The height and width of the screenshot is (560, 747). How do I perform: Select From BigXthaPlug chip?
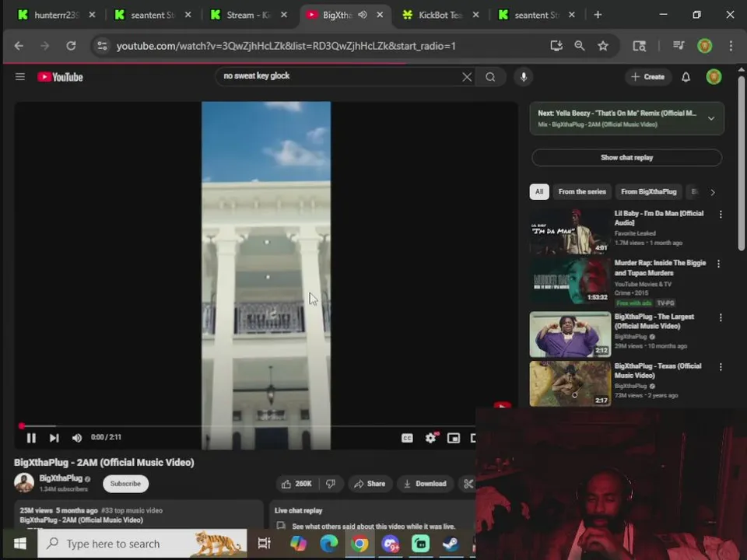tap(649, 192)
